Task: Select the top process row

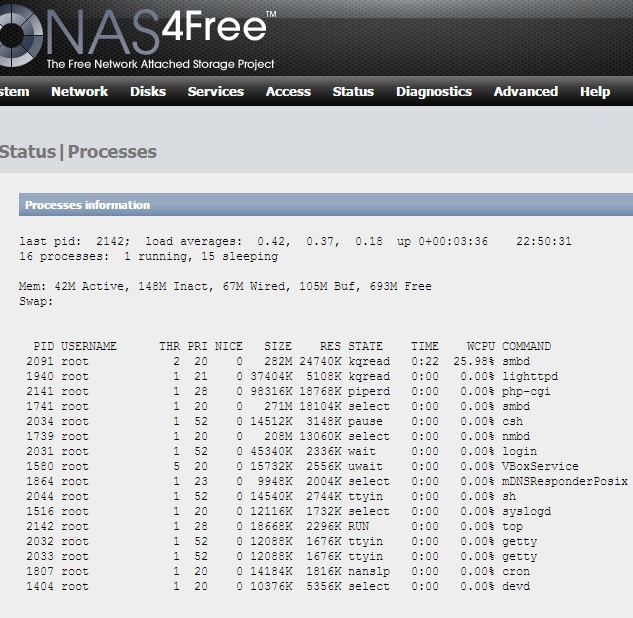Action: 275,526
